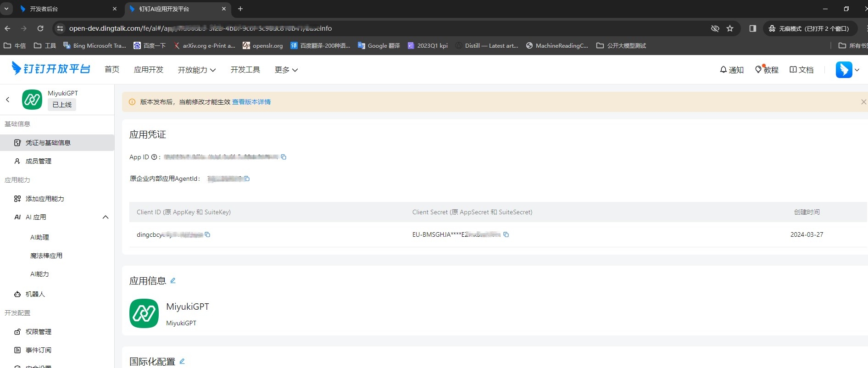Edit the 国际化配置 section

(182, 361)
